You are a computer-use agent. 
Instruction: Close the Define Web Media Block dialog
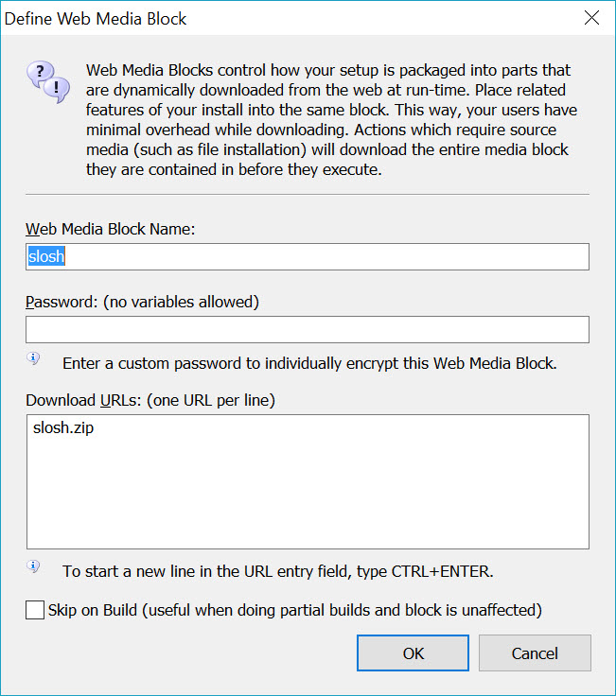pyautogui.click(x=591, y=18)
